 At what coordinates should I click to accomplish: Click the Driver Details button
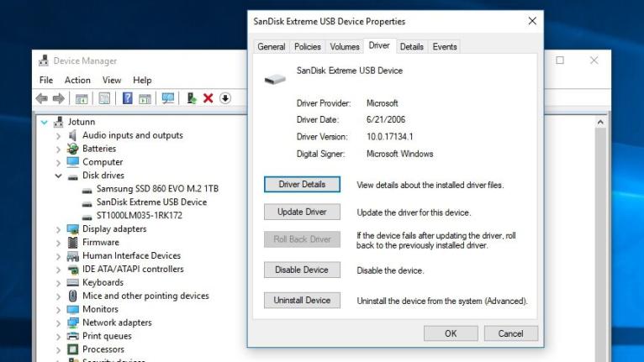302,184
